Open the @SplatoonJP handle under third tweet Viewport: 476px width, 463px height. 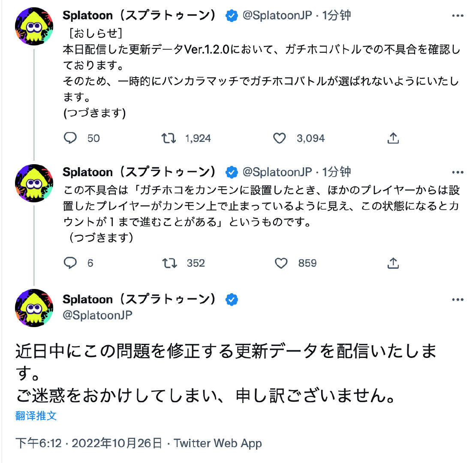pos(97,315)
